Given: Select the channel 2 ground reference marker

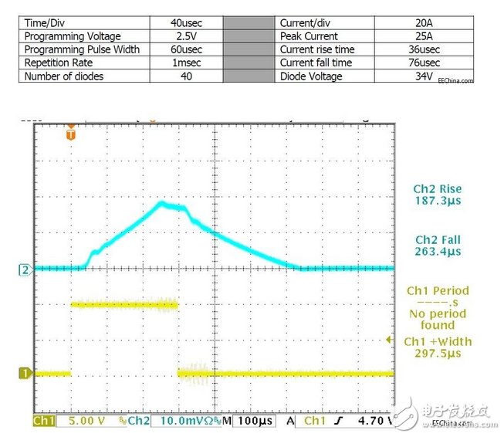Looking at the screenshot, I should [x=24, y=269].
